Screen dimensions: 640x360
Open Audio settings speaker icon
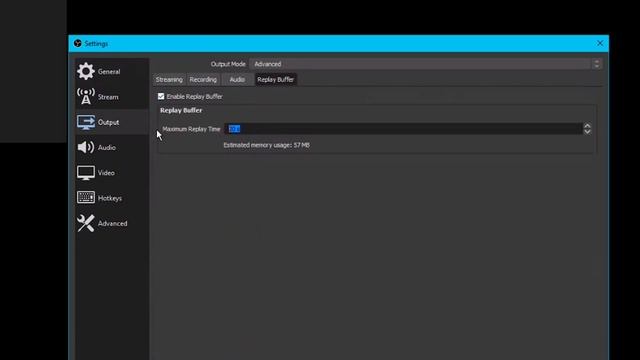86,147
